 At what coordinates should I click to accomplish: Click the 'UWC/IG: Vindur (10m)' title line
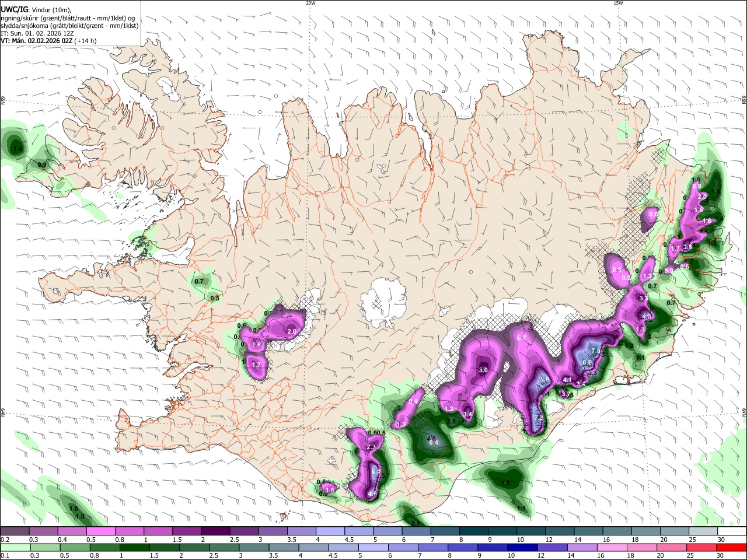36,9
